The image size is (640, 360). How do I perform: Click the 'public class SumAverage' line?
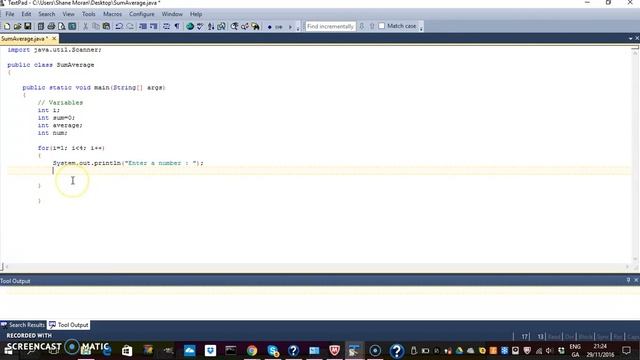pos(51,65)
